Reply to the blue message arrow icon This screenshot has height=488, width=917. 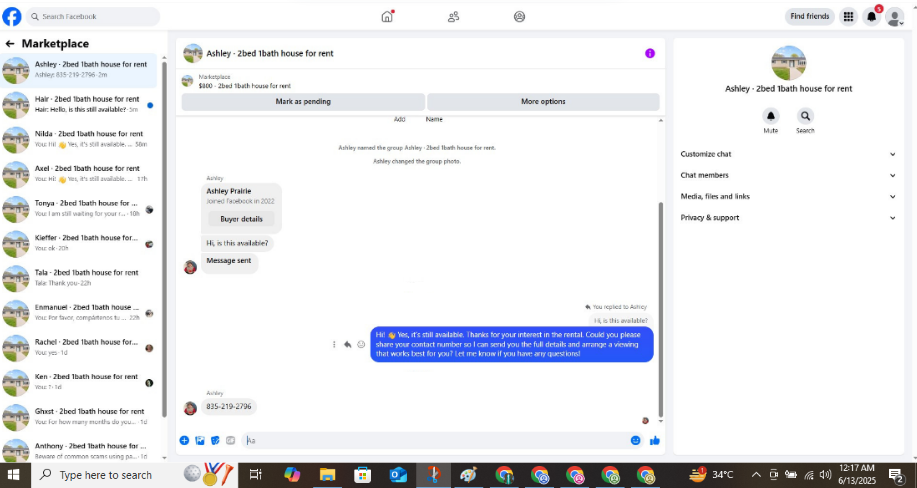[x=347, y=345]
